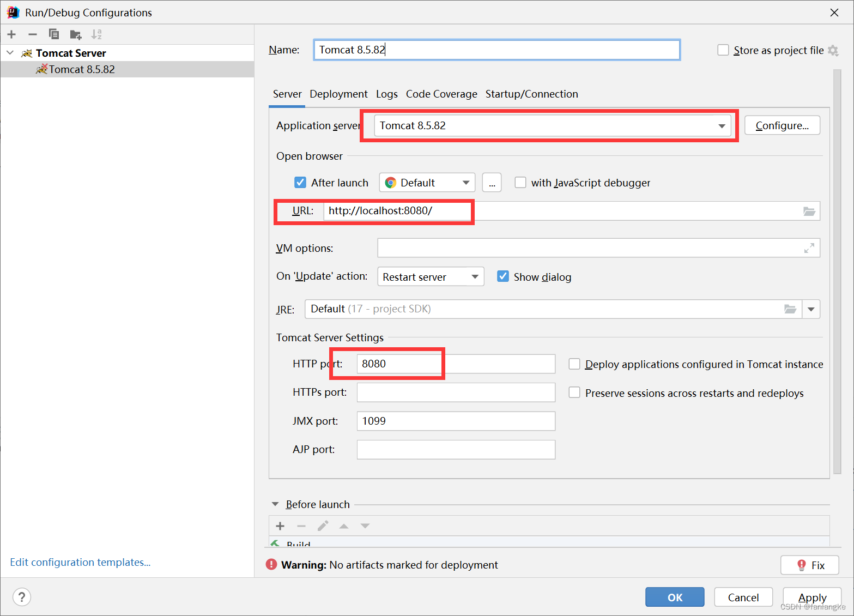The width and height of the screenshot is (854, 616).
Task: Open the Default browser dropdown
Action: [x=427, y=183]
